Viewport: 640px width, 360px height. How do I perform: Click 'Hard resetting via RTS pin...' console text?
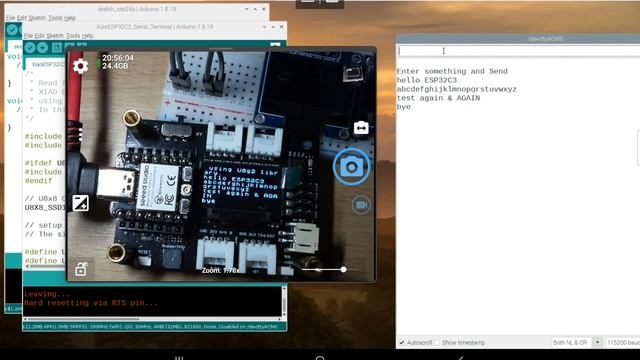91,303
